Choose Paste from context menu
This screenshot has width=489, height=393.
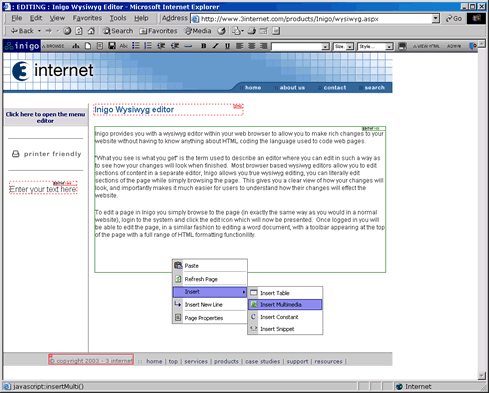(210, 266)
